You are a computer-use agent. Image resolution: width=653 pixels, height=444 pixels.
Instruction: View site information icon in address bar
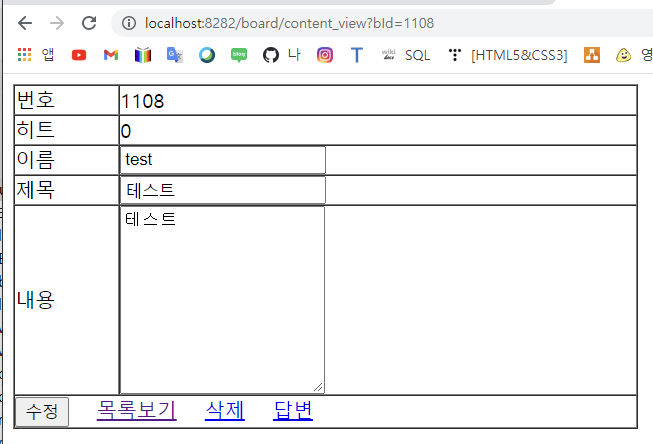(129, 23)
